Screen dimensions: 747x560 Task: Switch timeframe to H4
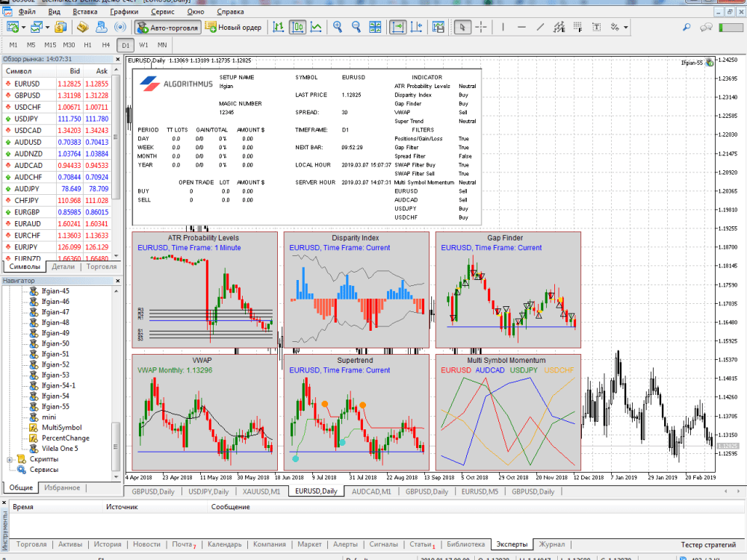[106, 46]
